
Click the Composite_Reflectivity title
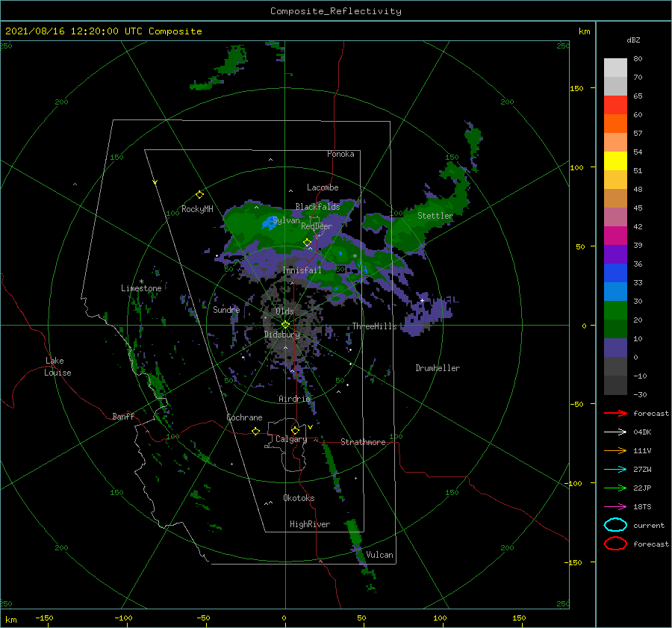tap(336, 11)
